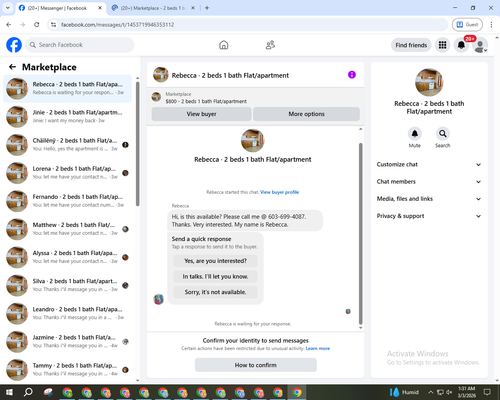
Task: Open Jinie conversation in chat list
Action: pyautogui.click(x=67, y=117)
